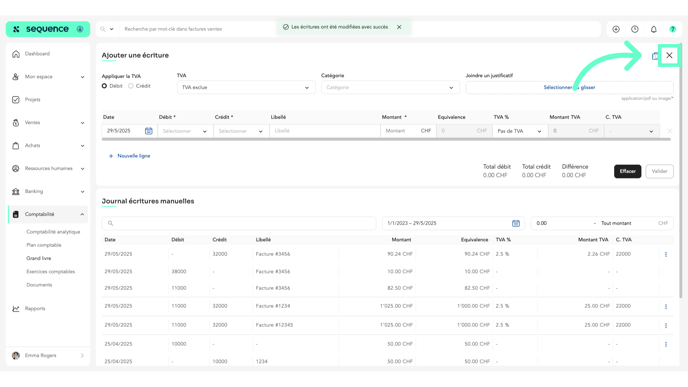Expand the Ventes chevron
The width and height of the screenshot is (688, 387).
(82, 123)
